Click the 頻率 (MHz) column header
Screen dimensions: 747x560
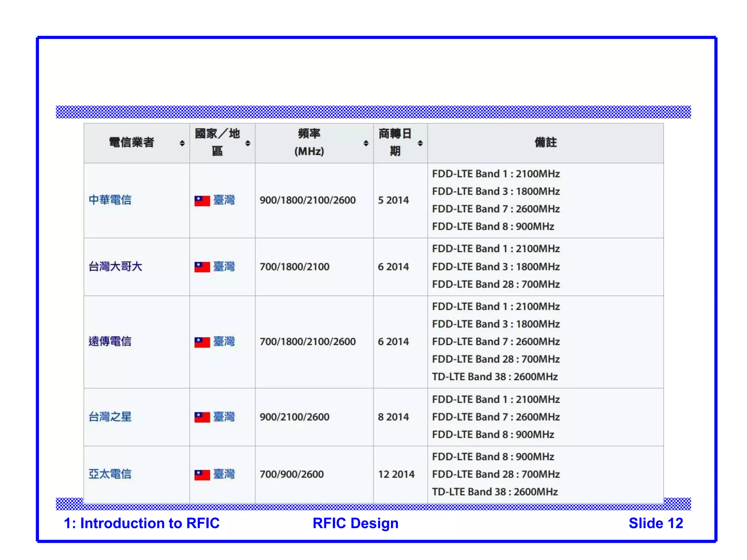coord(314,143)
